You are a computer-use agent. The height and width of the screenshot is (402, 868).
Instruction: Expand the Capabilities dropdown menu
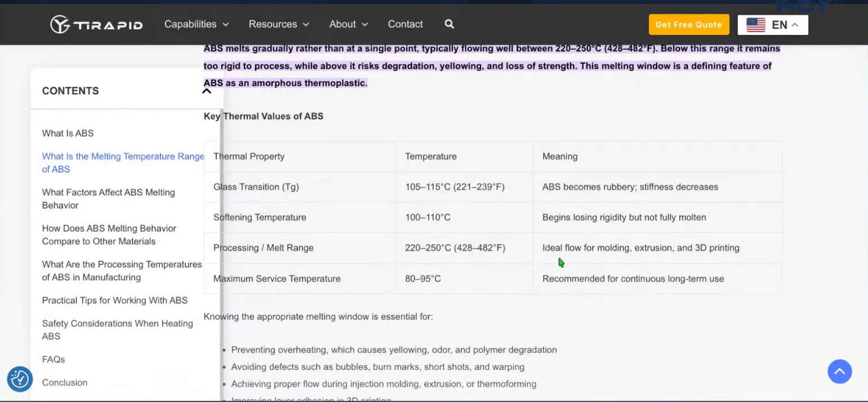click(197, 24)
